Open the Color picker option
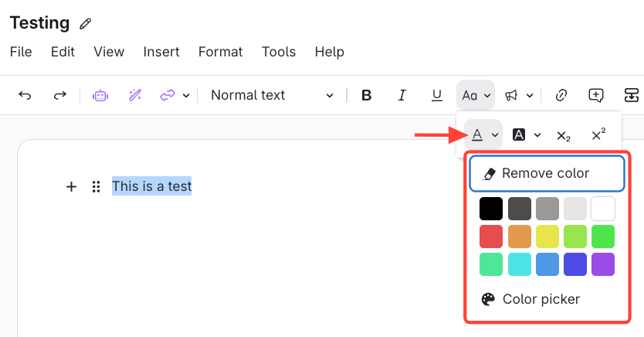The width and height of the screenshot is (644, 337). point(541,299)
